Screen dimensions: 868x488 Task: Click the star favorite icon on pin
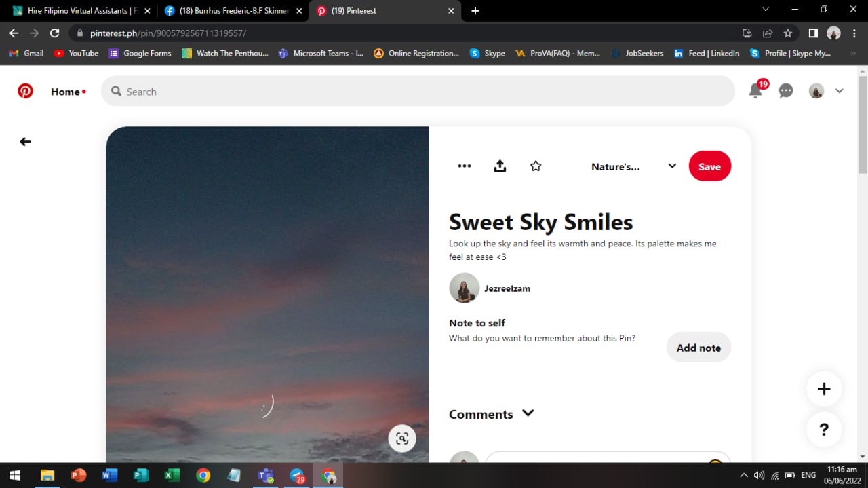coord(536,166)
